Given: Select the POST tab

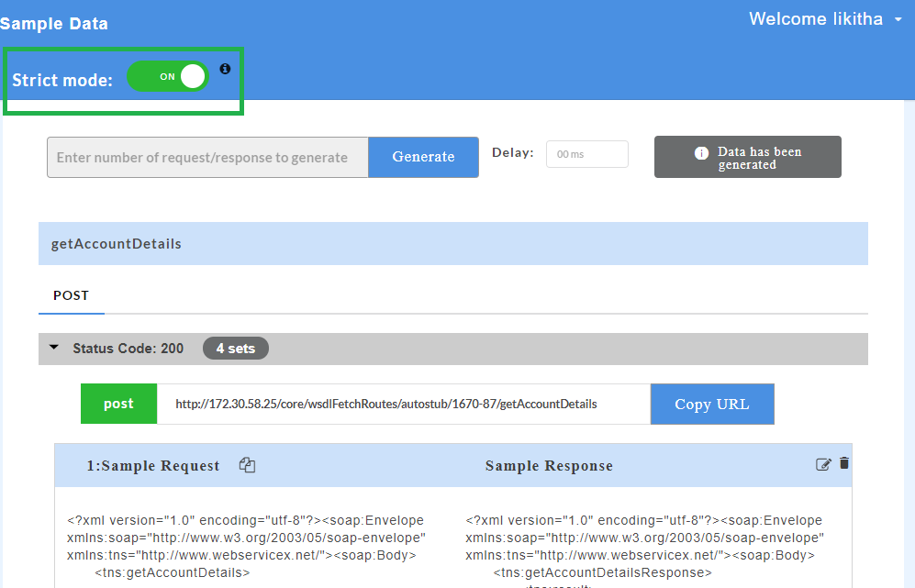Looking at the screenshot, I should tap(71, 295).
